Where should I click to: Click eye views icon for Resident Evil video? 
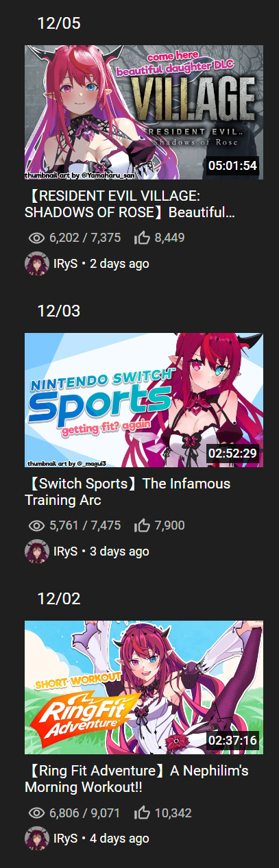pos(37,238)
